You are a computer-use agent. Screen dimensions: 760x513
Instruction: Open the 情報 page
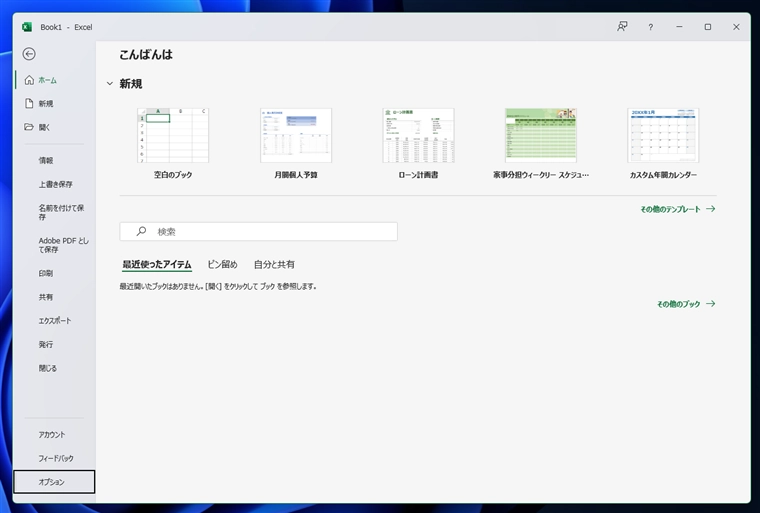coord(55,160)
